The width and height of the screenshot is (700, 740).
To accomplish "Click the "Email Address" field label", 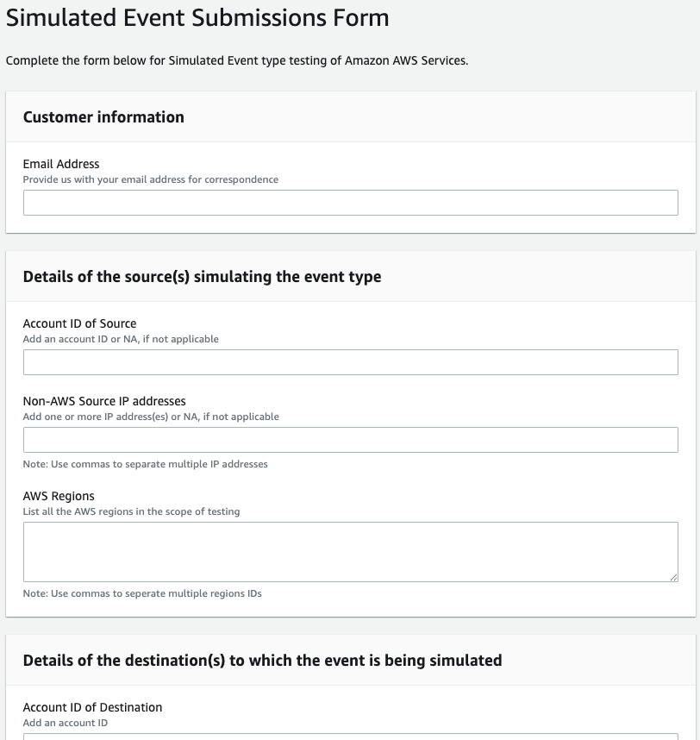I will click(x=61, y=164).
